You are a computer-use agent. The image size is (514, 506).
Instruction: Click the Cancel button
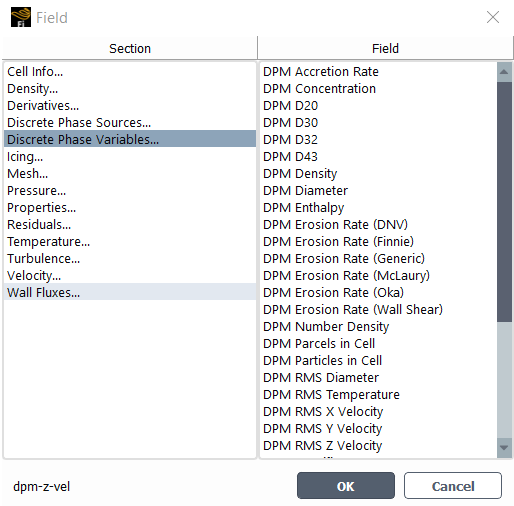tap(453, 486)
